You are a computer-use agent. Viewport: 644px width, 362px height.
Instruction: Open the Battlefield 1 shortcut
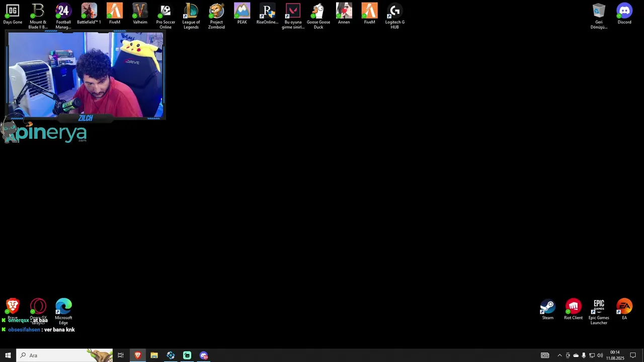coord(89,14)
